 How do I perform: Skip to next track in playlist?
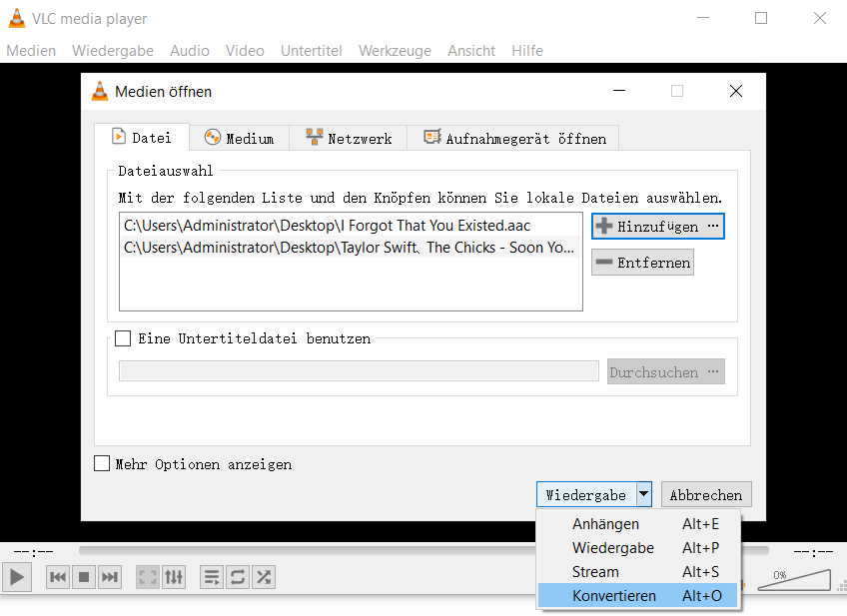110,577
